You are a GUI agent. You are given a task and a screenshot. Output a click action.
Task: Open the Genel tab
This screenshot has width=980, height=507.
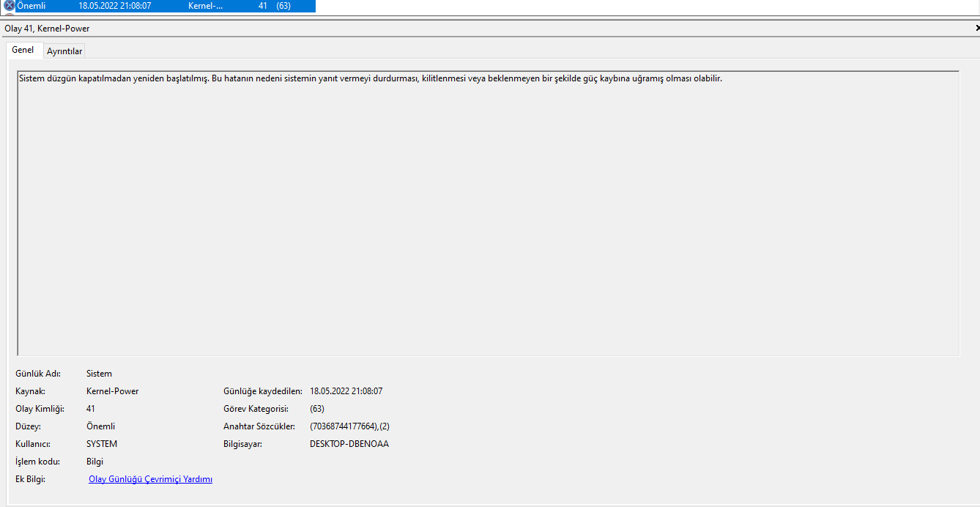23,50
